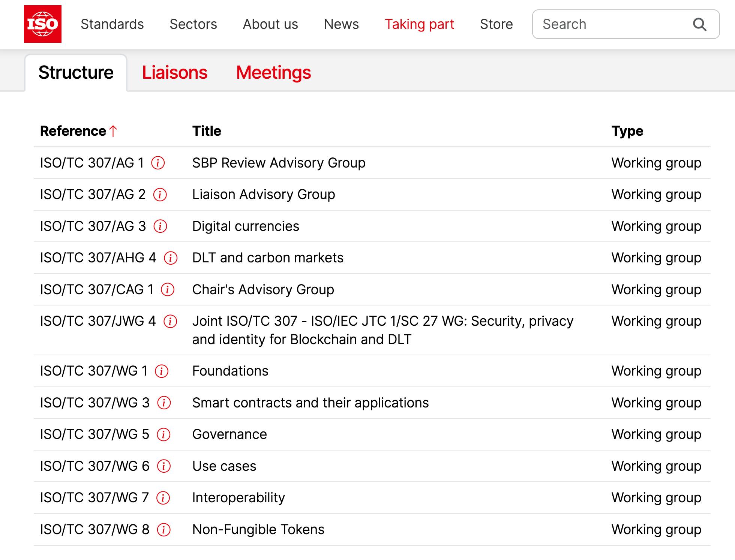
Task: Open the Standards menu
Action: pyautogui.click(x=112, y=24)
